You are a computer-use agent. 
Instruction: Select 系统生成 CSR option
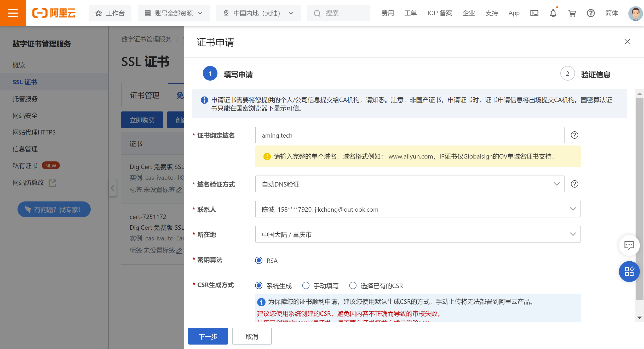tap(259, 285)
